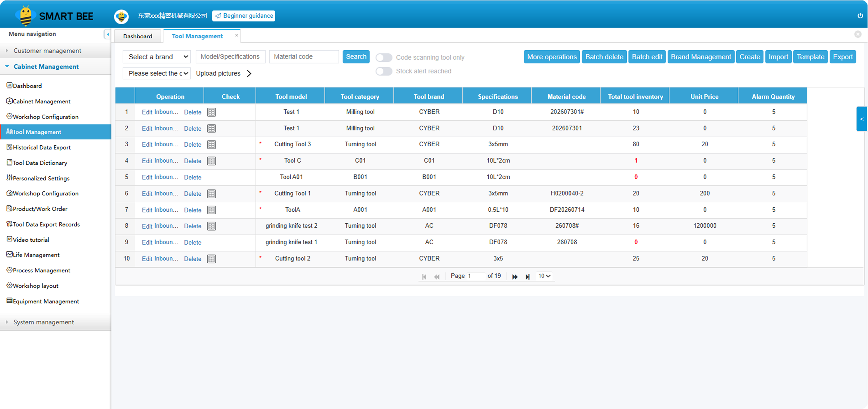Download the Template
Screen dimensions: 868x409
(810, 57)
